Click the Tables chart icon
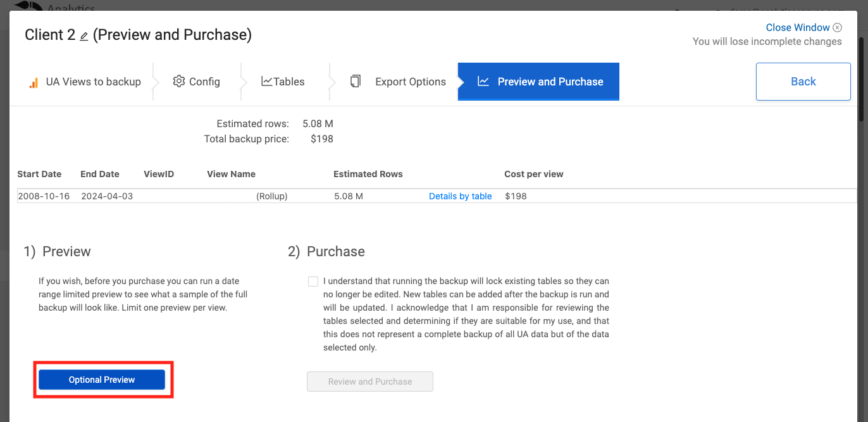868x422 pixels. click(267, 82)
